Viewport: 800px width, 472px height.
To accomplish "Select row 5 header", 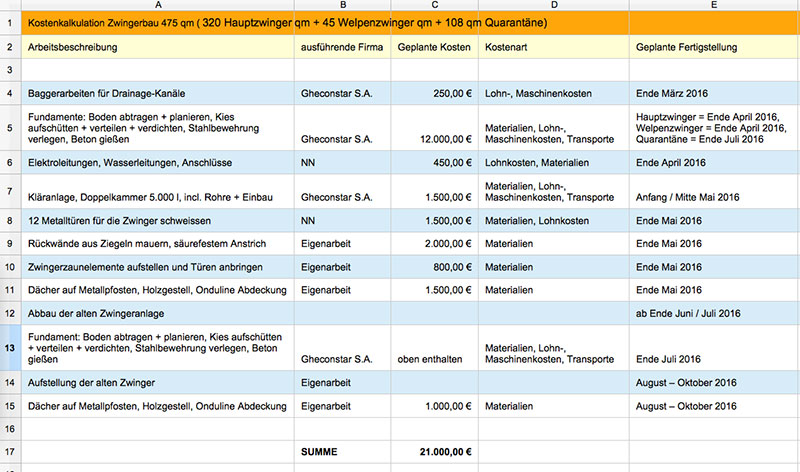I will click(10, 128).
